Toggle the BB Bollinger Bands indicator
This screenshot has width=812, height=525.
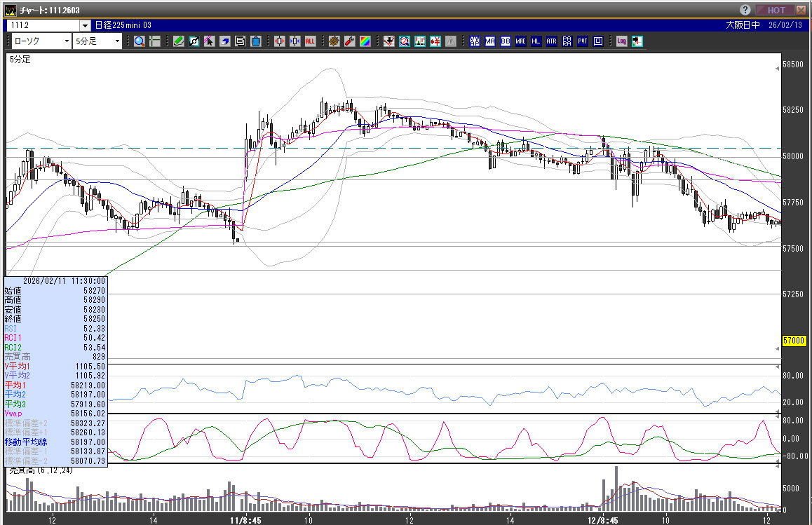coord(505,41)
